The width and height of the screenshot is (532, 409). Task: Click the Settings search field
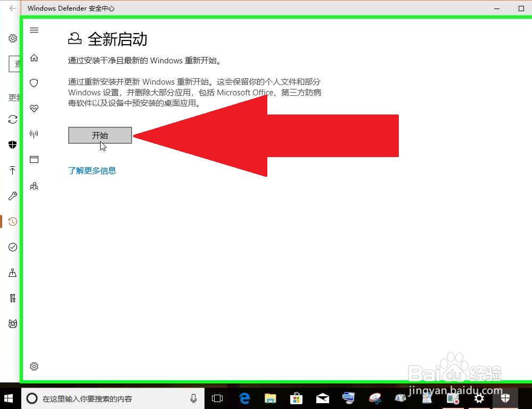[x=14, y=64]
